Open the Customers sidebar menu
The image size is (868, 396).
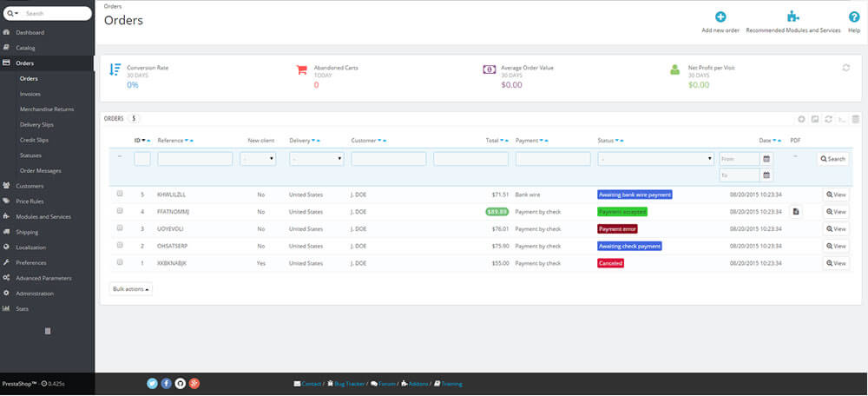pyautogui.click(x=30, y=186)
